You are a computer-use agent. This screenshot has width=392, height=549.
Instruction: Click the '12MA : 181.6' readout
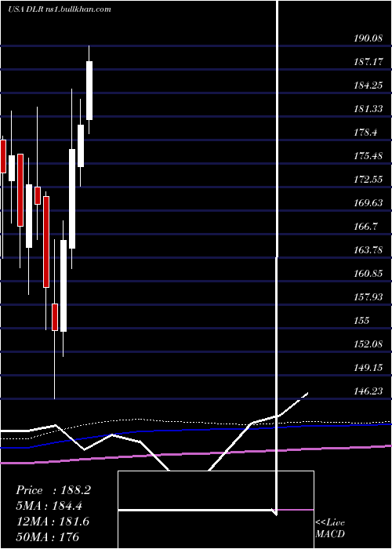[x=53, y=522]
